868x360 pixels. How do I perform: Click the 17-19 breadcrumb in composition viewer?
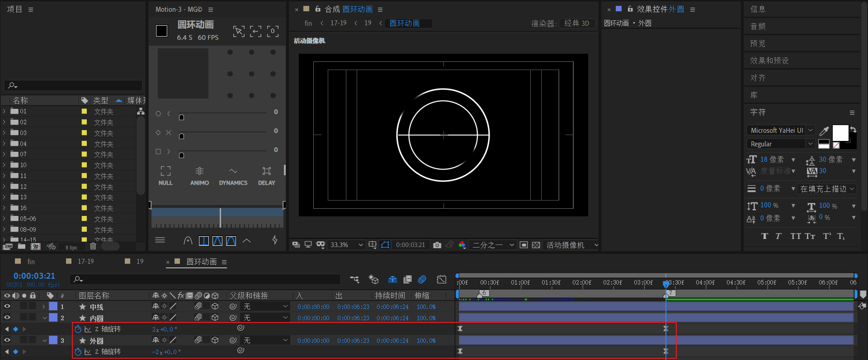point(339,23)
